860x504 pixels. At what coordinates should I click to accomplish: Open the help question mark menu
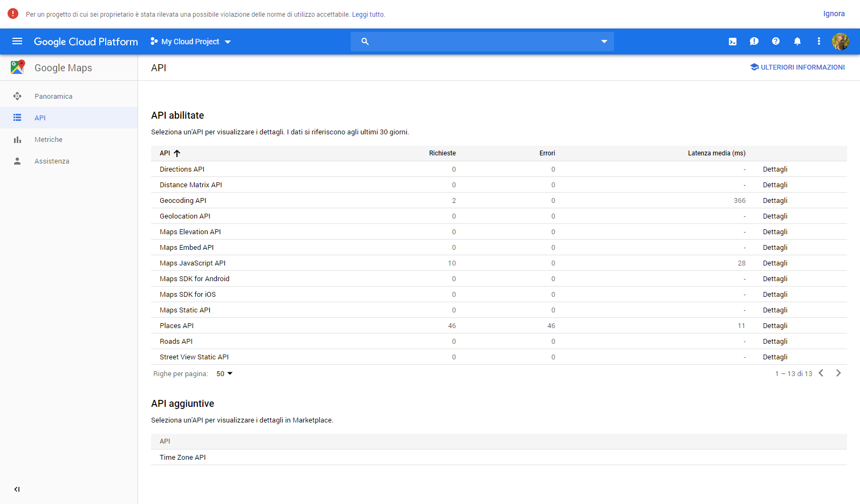pos(776,42)
